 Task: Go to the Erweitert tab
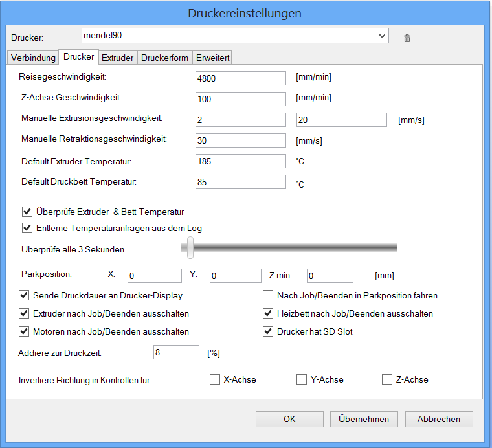pyautogui.click(x=213, y=58)
